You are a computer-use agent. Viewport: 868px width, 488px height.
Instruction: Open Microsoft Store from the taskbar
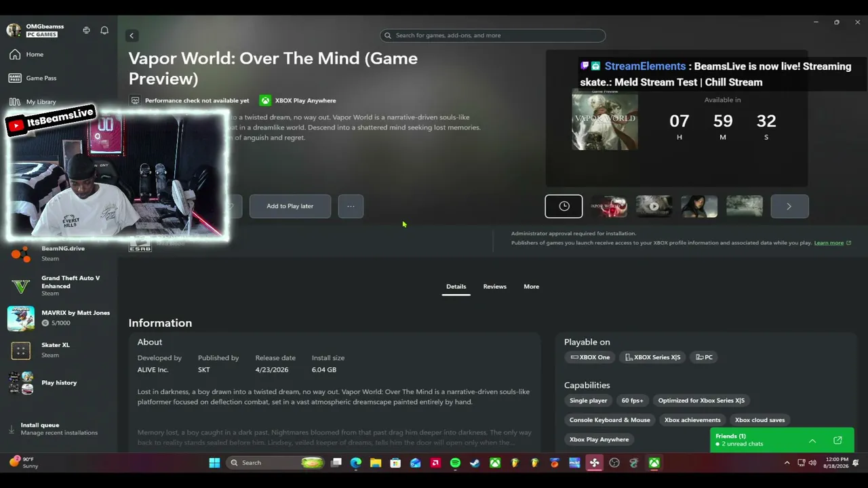395,463
